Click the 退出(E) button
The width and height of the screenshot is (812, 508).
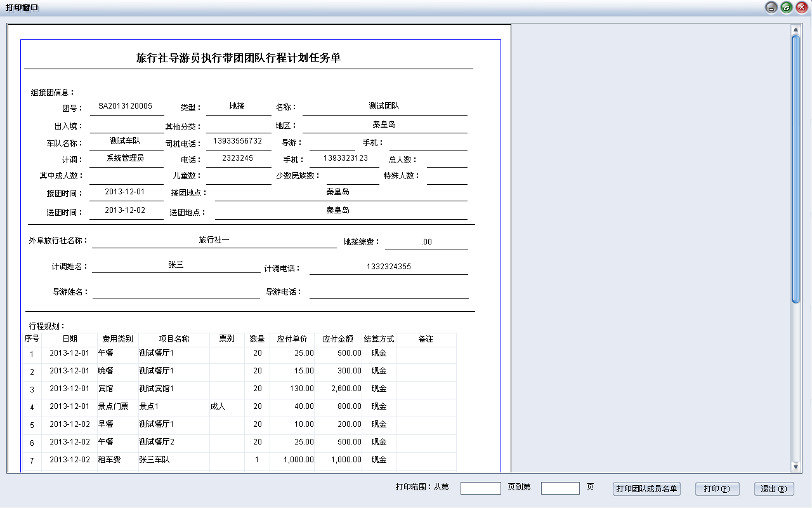pos(774,489)
